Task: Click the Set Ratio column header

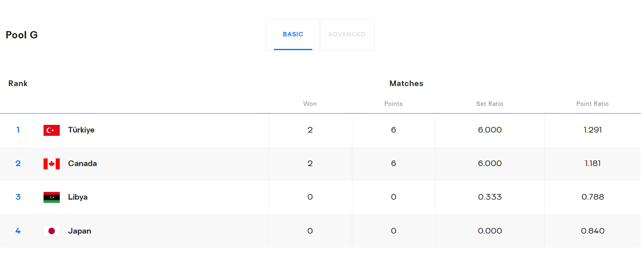Action: tap(489, 104)
